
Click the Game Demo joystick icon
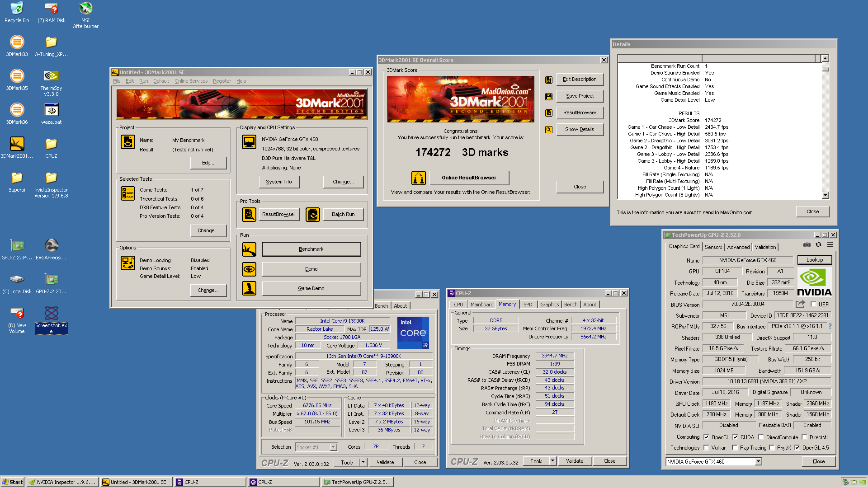[x=249, y=289]
